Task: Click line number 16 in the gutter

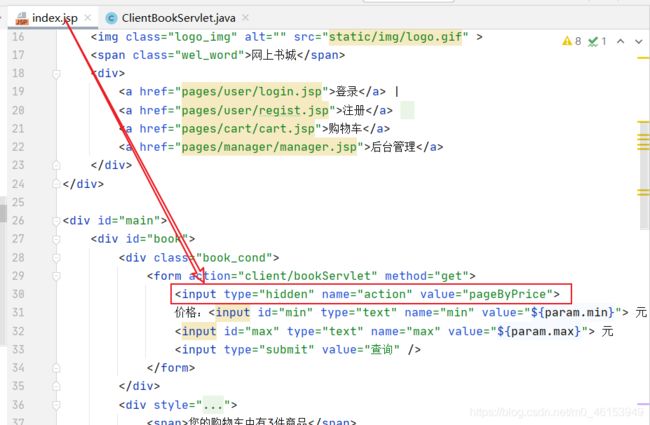Action: tap(18, 37)
